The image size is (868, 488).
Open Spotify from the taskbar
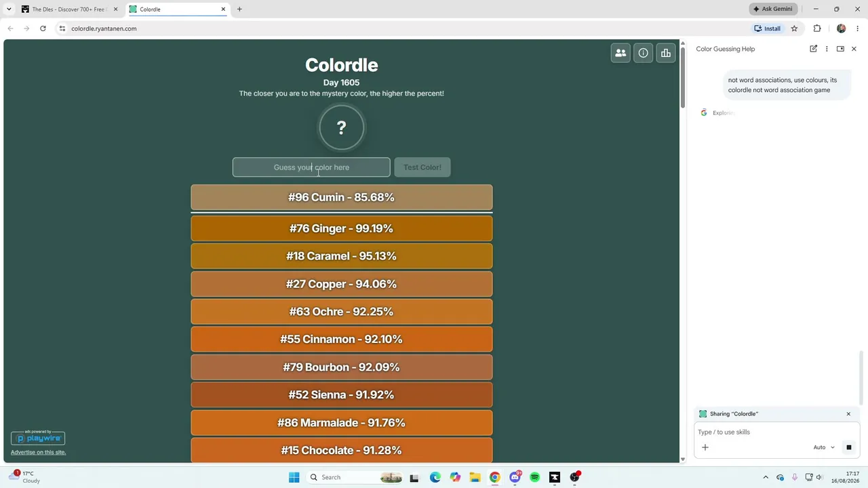(x=534, y=477)
